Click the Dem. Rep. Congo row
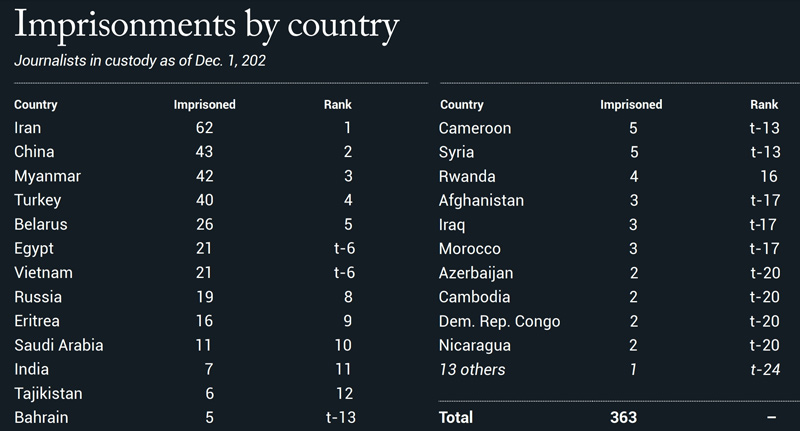 pyautogui.click(x=610, y=321)
